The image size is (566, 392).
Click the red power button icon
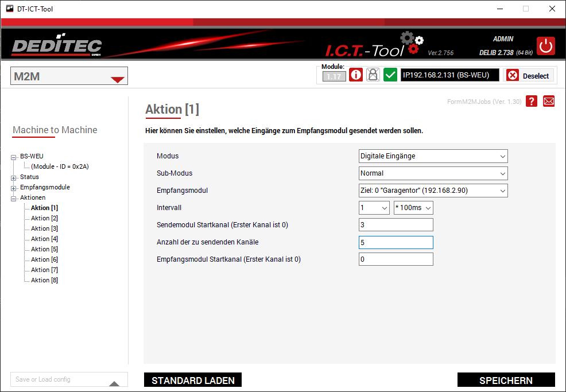click(x=545, y=46)
